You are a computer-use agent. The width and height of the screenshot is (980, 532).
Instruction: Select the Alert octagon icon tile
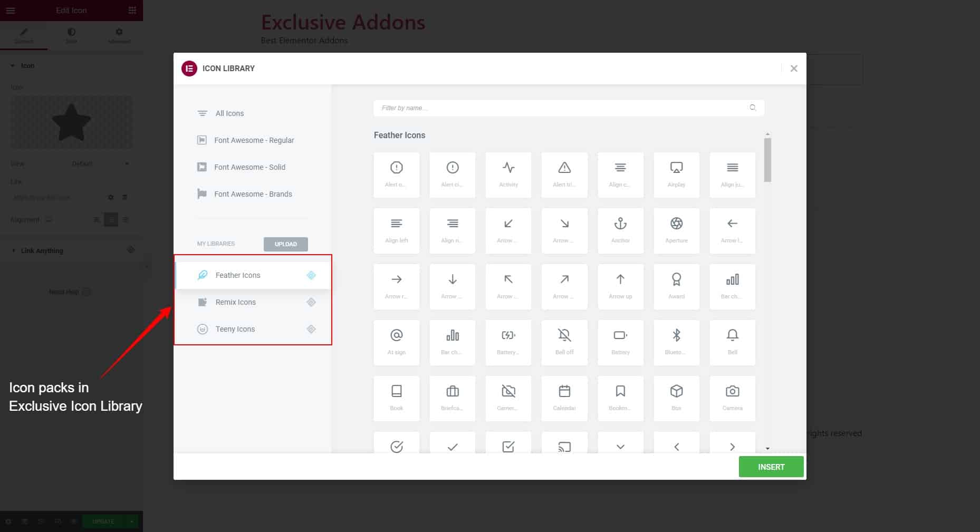point(397,175)
